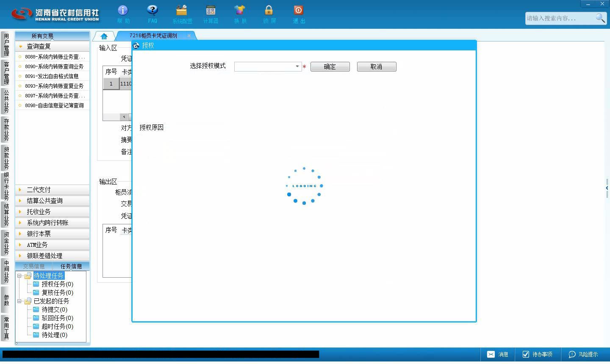Image resolution: width=610 pixels, height=364 pixels.
Task: Close the 7216柜员卡凭证调剂 tab
Action: 189,36
